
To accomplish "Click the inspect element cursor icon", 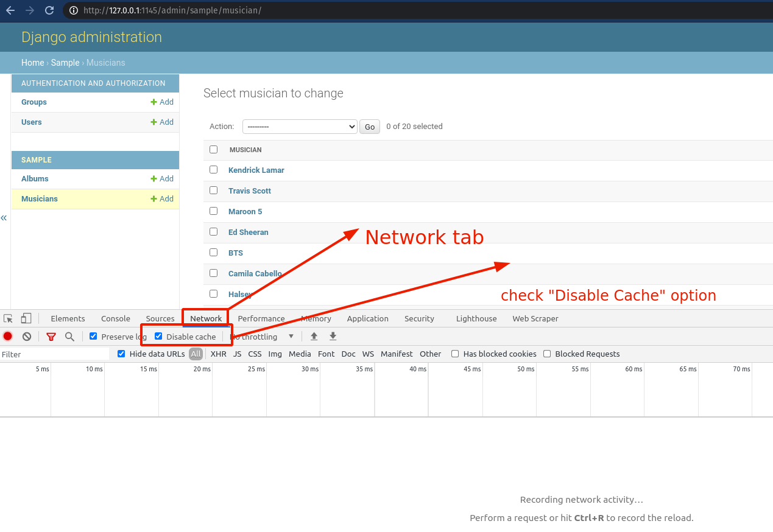I will pos(9,318).
